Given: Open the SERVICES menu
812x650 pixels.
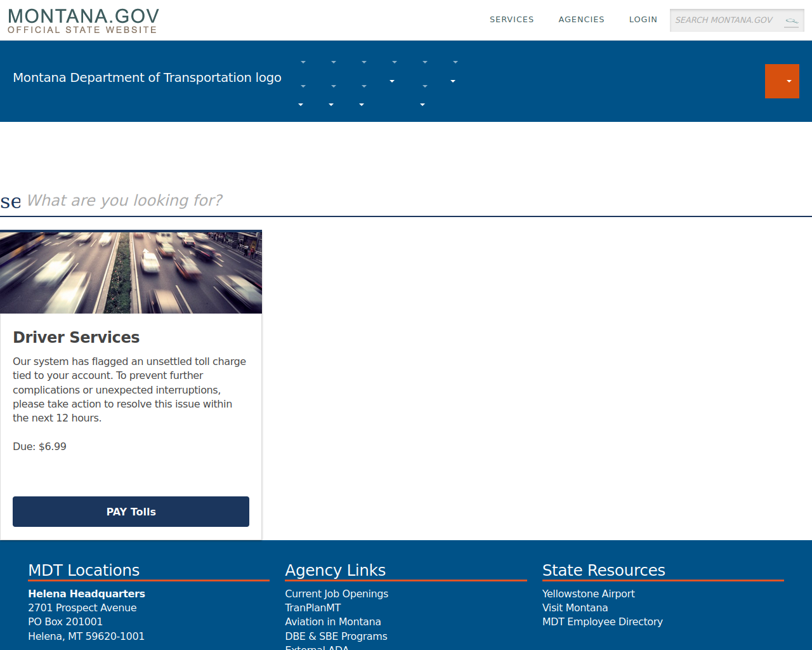Looking at the screenshot, I should [x=511, y=20].
